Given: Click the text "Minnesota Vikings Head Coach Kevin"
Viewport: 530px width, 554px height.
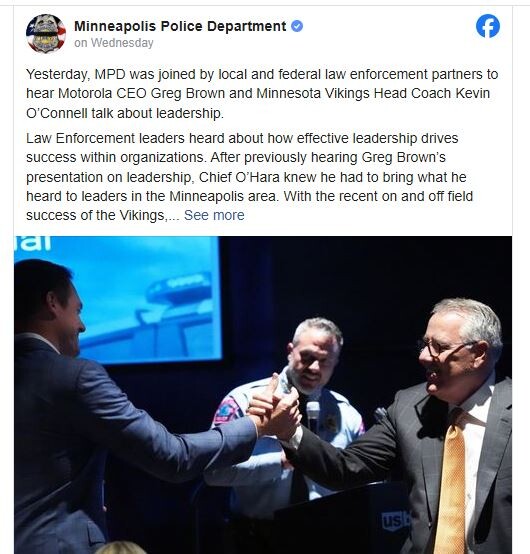Looking at the screenshot, I should click(373, 93).
